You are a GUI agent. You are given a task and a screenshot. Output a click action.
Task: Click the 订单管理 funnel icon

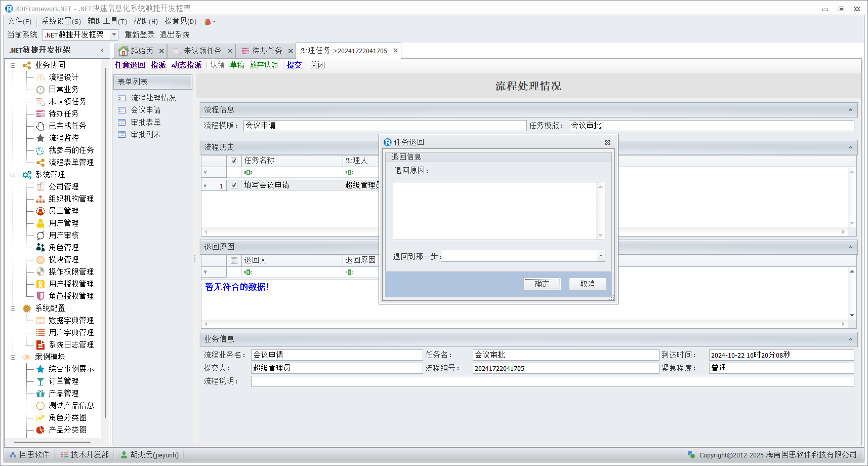[x=40, y=381]
